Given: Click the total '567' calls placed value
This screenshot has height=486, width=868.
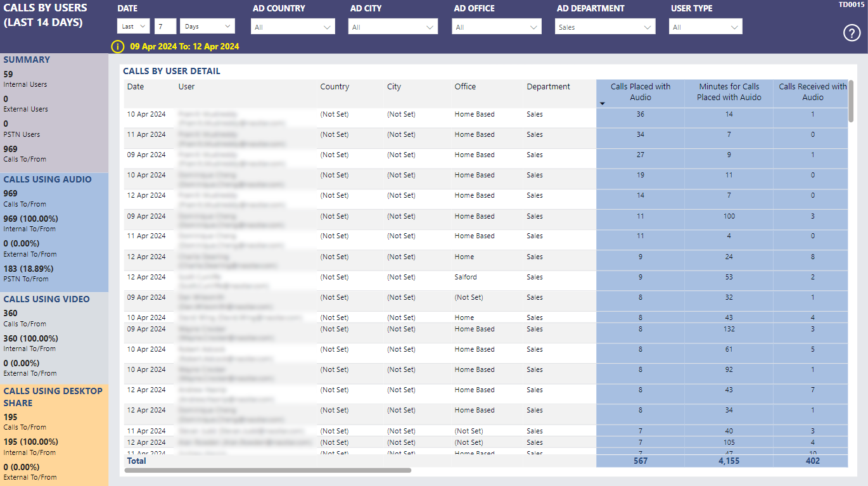Looking at the screenshot, I should pyautogui.click(x=641, y=461).
